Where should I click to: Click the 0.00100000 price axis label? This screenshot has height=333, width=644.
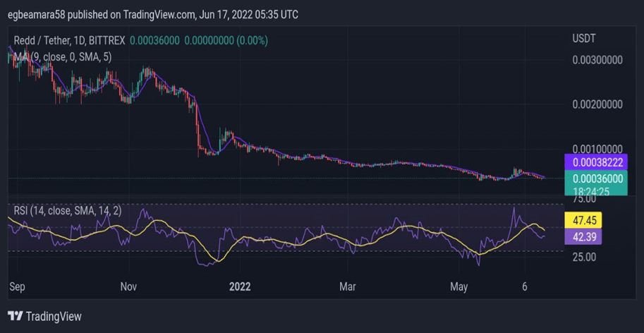pos(596,149)
